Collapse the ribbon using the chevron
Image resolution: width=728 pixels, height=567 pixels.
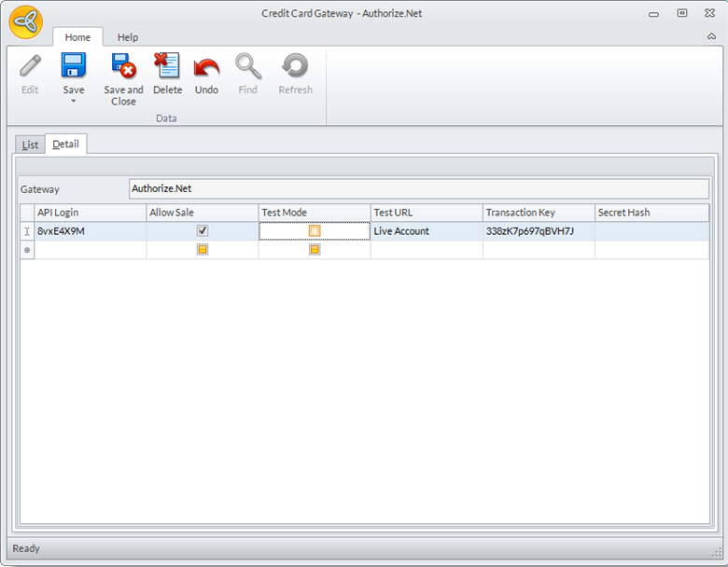711,37
